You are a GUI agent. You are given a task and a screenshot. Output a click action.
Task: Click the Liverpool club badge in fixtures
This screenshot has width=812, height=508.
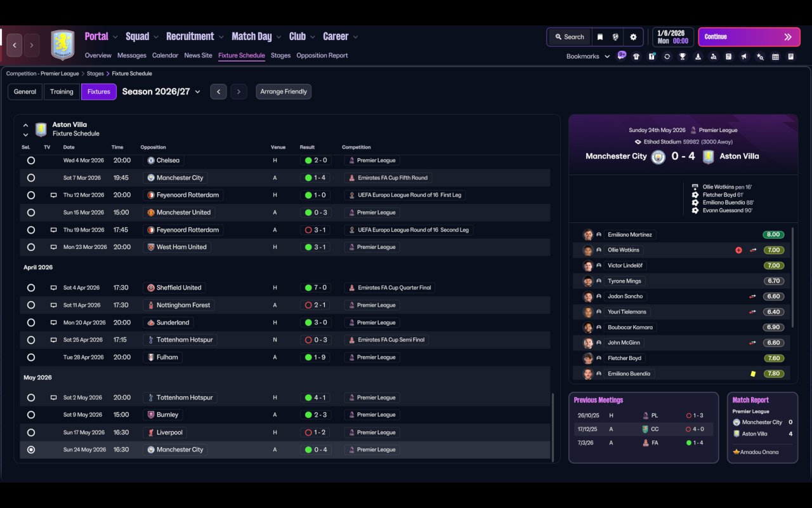click(151, 432)
